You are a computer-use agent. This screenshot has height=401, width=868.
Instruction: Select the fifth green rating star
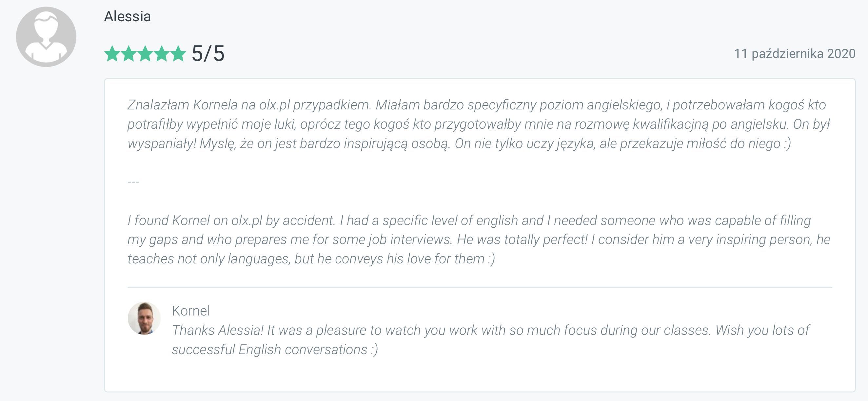[x=178, y=54]
